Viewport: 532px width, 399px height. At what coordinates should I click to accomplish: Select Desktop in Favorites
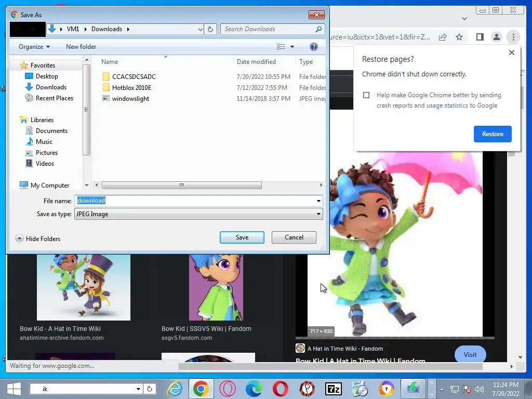click(x=42, y=76)
